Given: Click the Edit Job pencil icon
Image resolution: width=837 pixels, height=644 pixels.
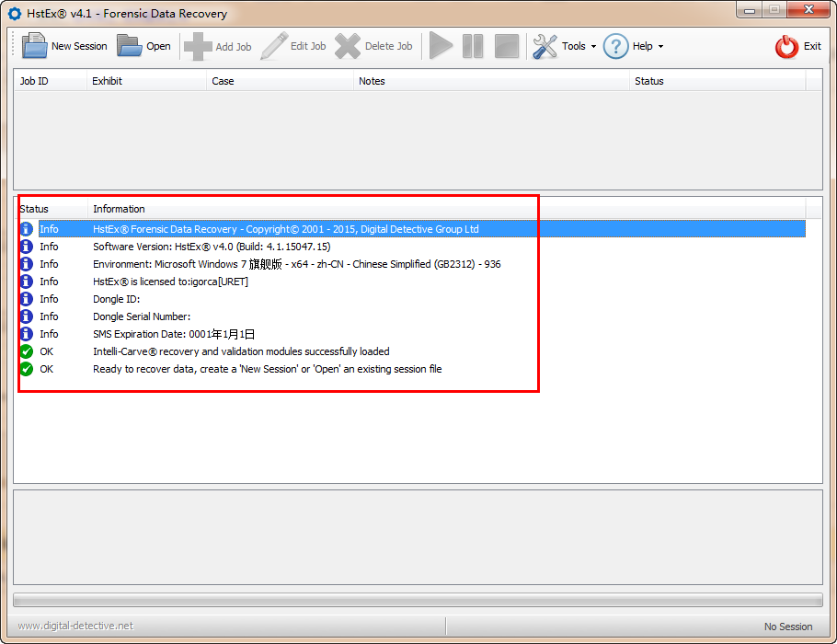Looking at the screenshot, I should click(274, 46).
